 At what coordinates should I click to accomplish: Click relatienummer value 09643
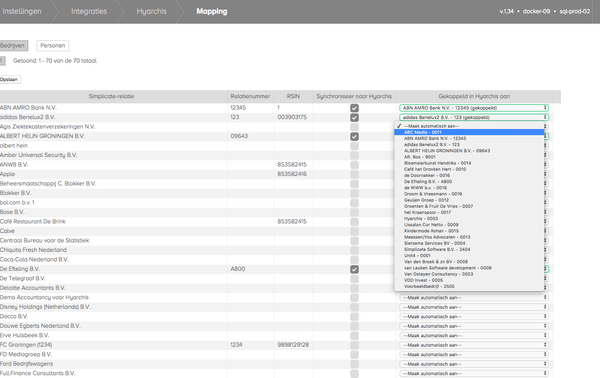(x=239, y=136)
